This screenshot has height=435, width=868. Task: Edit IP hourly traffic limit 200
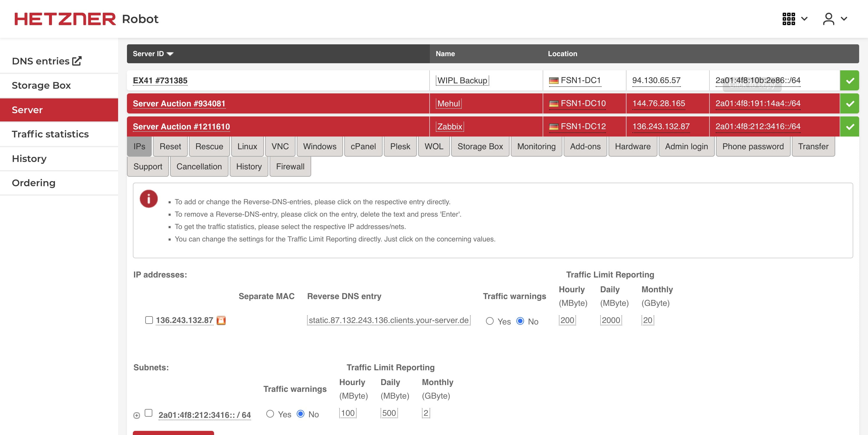567,320
